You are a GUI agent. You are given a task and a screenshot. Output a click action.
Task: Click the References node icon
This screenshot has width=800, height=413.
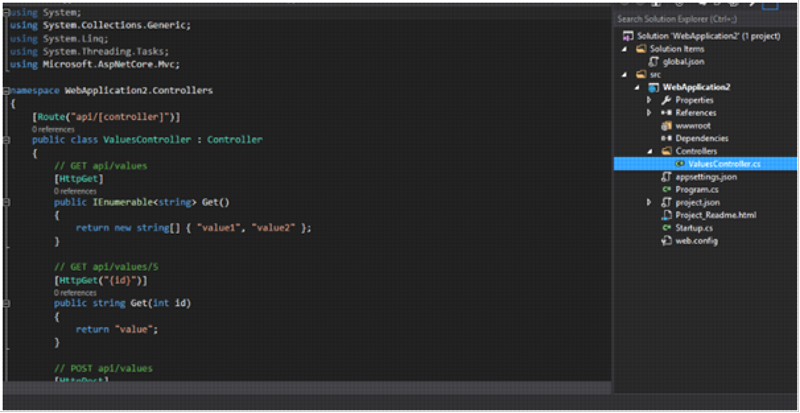click(666, 113)
